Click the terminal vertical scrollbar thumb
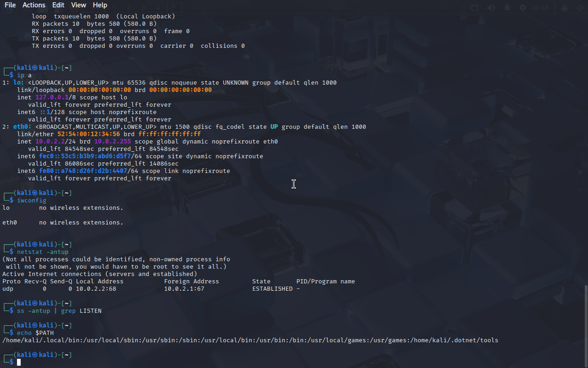588x368 pixels. tap(585, 326)
